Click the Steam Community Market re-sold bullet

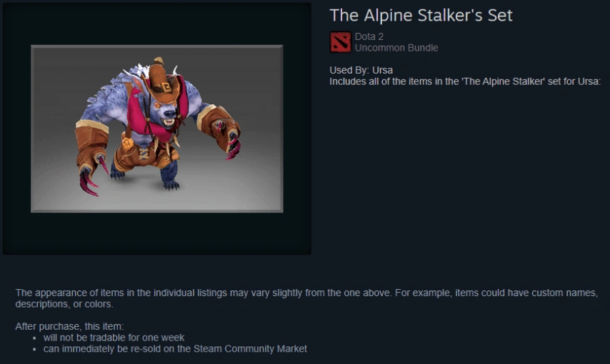click(175, 349)
